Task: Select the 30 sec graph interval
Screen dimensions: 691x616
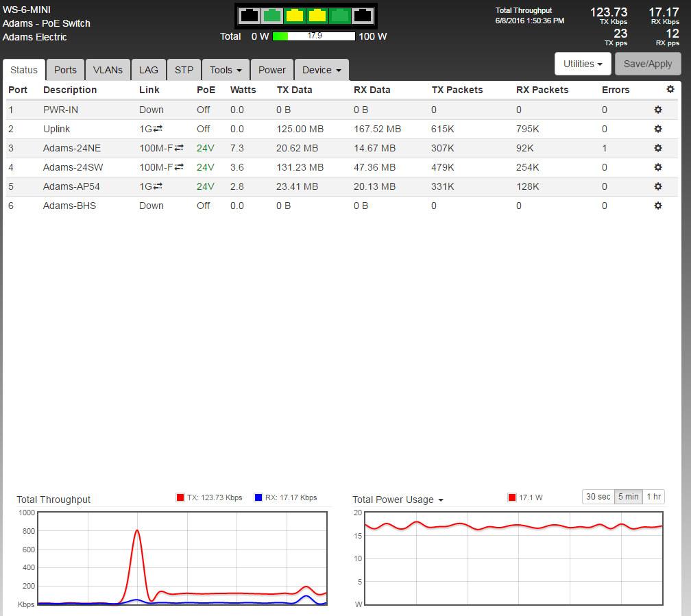Action: click(x=598, y=497)
